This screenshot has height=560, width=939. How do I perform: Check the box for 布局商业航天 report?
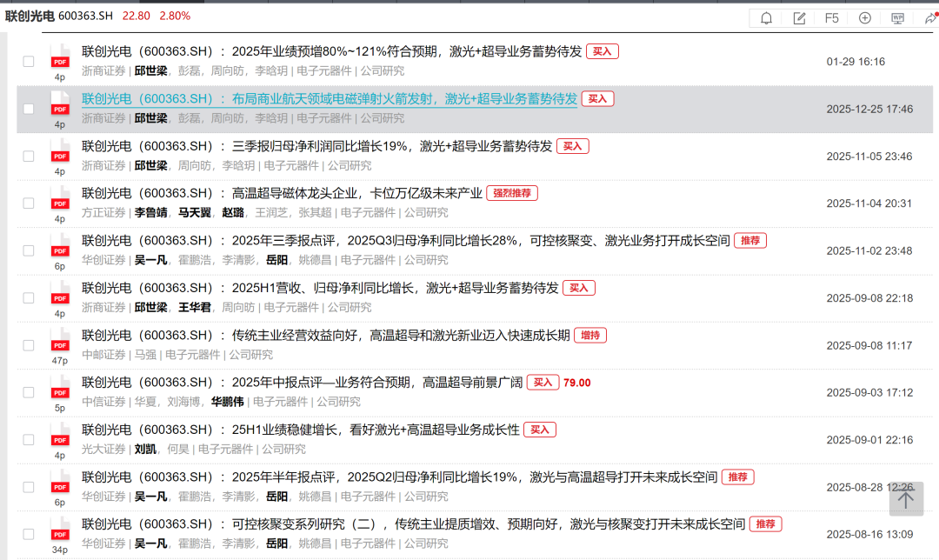click(x=28, y=109)
